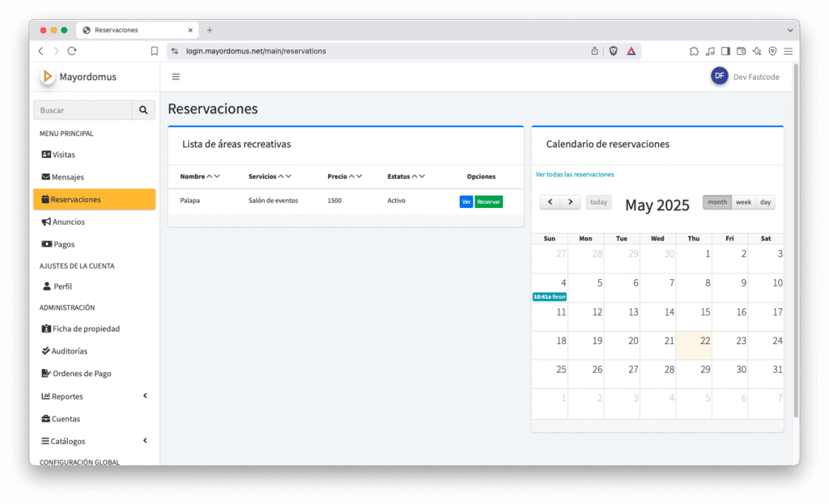
Task: Click the Buscar search field
Action: coord(83,110)
